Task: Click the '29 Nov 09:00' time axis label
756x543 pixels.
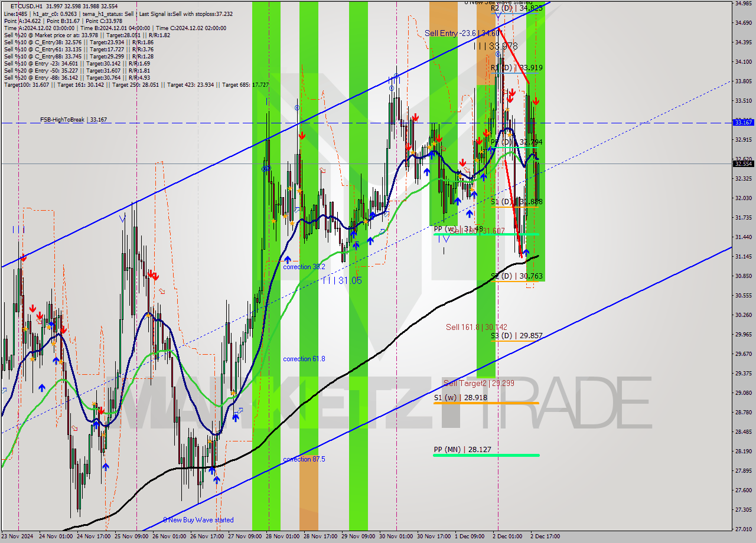Action: tap(359, 537)
